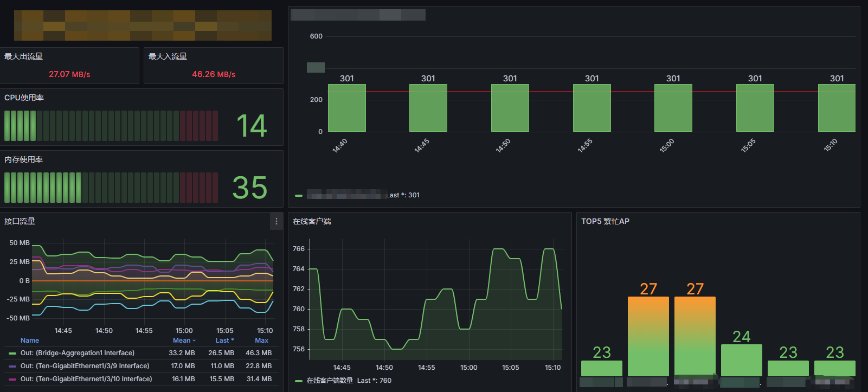
Task: Click purple swatch for Ten-GigabitEthernet1/3/9 series
Action: click(x=12, y=366)
